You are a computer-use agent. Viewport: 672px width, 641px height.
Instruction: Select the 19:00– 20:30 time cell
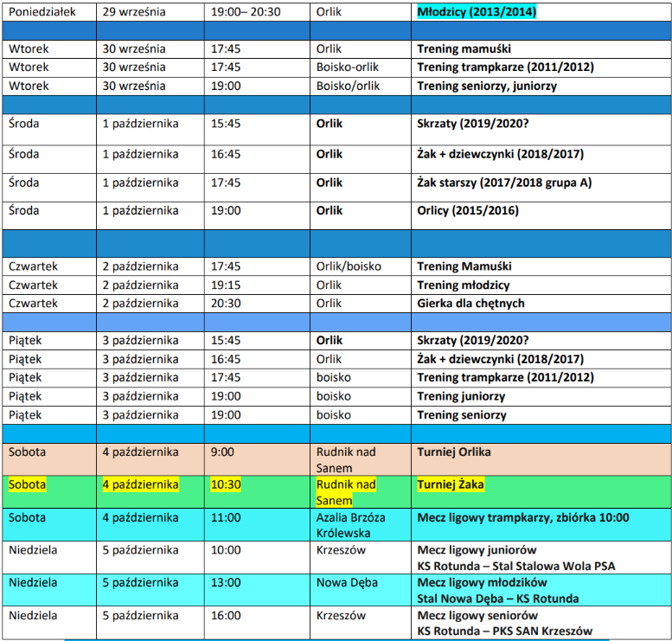pyautogui.click(x=246, y=12)
